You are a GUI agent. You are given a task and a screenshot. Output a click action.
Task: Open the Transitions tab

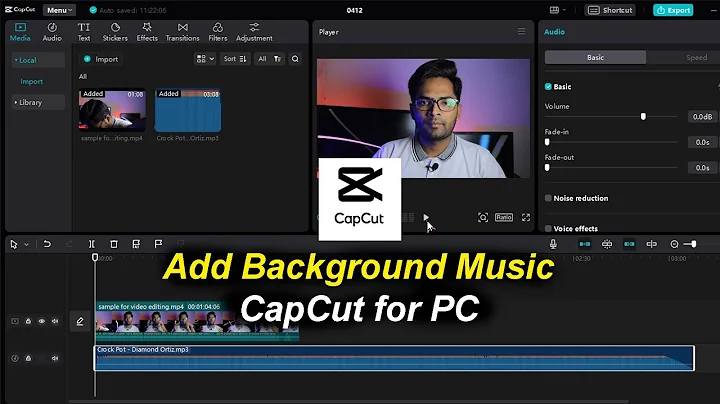tap(182, 32)
